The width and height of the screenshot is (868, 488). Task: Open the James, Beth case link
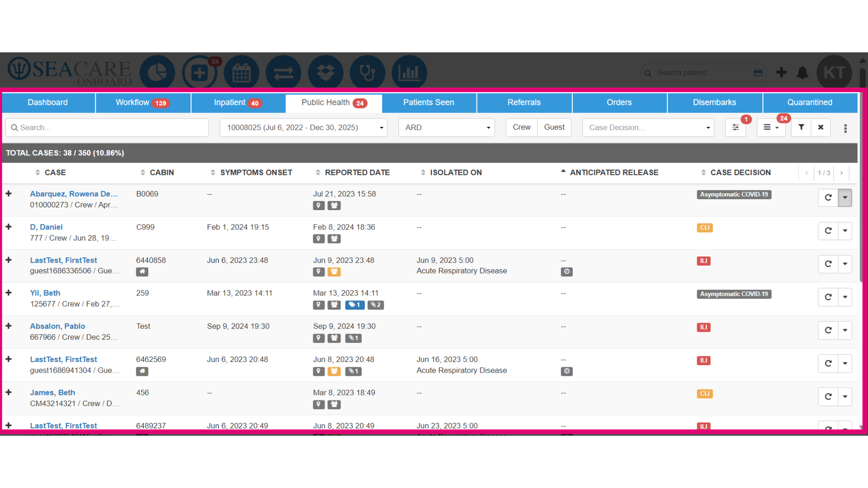coord(52,393)
